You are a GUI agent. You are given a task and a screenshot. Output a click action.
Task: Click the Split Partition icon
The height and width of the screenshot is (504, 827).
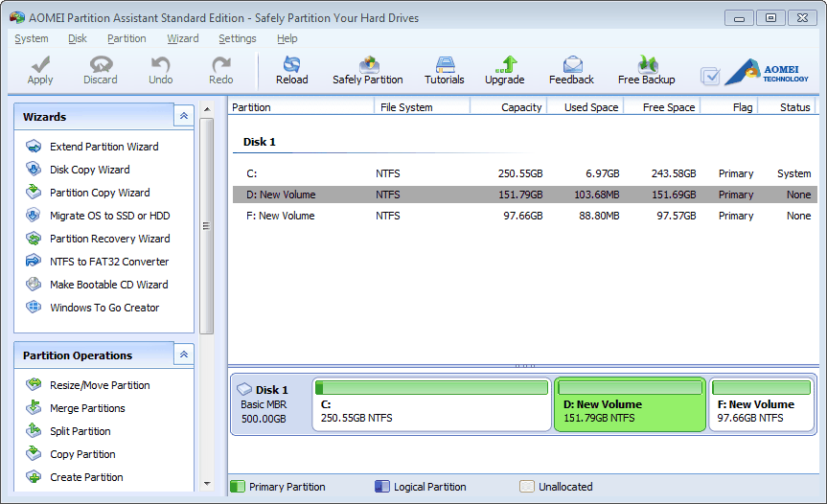[x=34, y=431]
